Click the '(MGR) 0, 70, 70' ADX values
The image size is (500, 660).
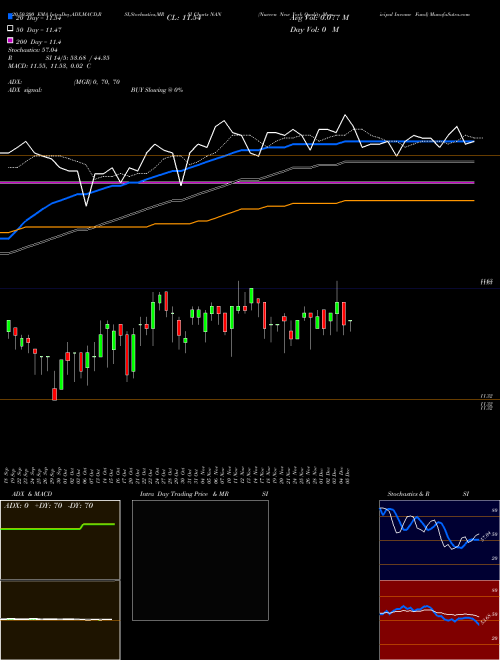pos(97,82)
